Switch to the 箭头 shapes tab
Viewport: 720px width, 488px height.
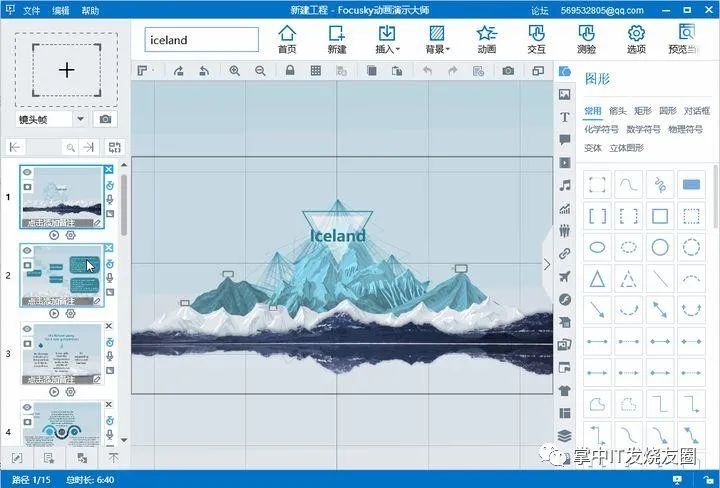(x=618, y=111)
